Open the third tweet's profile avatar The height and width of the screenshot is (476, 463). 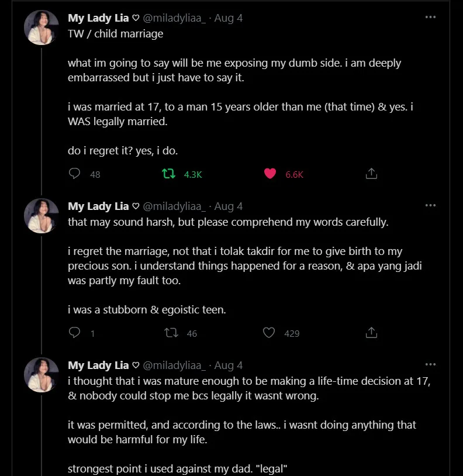point(42,375)
